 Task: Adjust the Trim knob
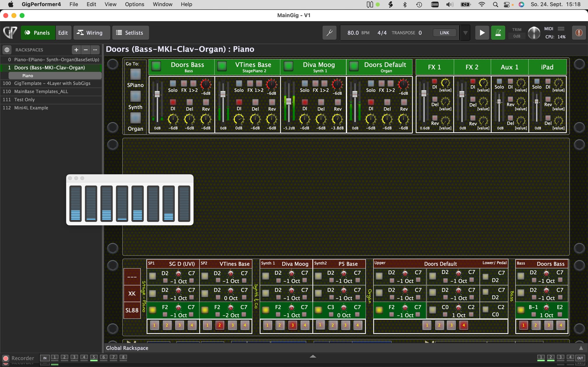(x=534, y=33)
